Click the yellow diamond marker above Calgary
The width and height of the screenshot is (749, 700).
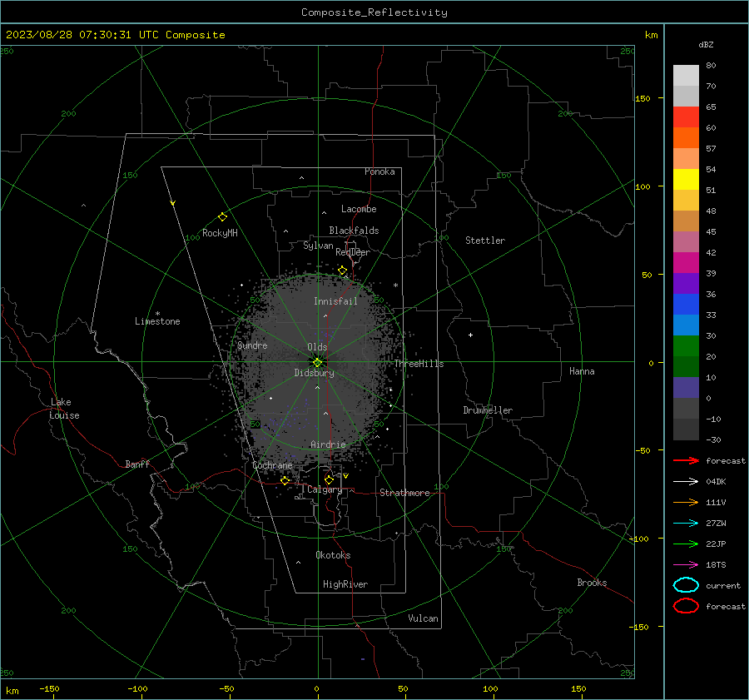point(329,479)
